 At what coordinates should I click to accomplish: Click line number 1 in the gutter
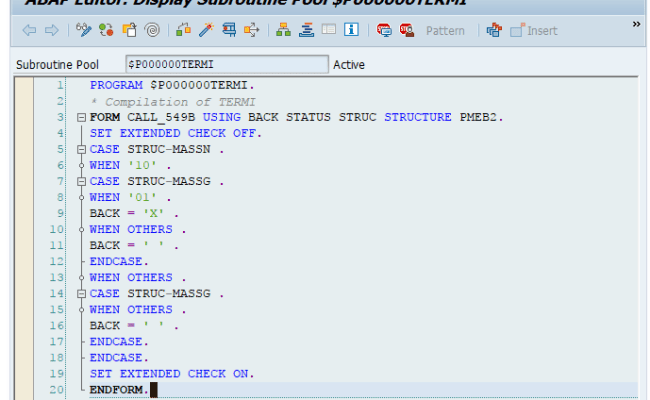(60, 85)
